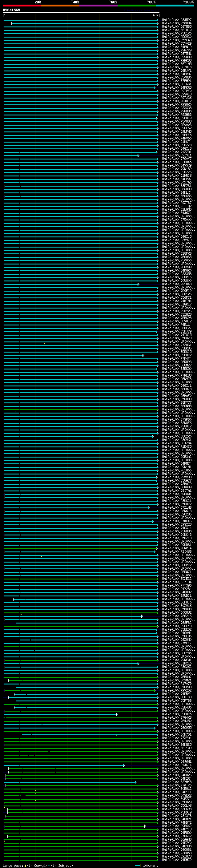Click the orange ~40% identity legend segment
The width and height of the screenshot is (197, 868).
[x=60, y=6]
